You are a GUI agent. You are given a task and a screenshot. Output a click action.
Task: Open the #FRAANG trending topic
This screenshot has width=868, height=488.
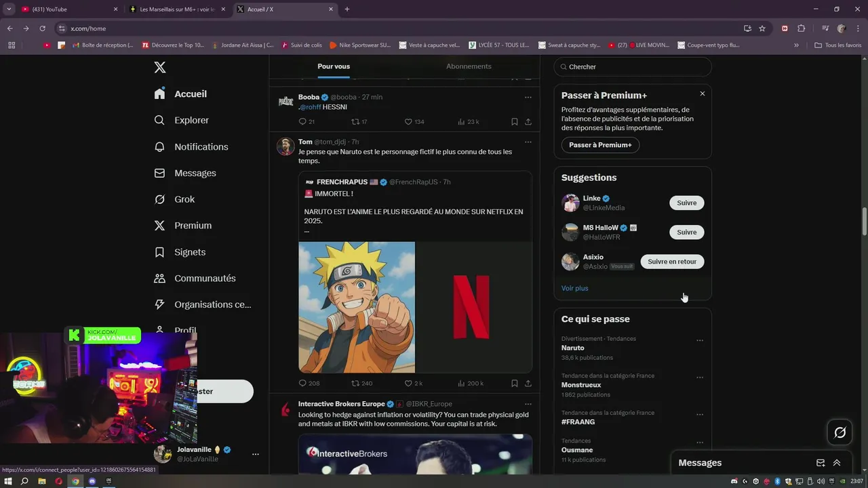pos(633,418)
